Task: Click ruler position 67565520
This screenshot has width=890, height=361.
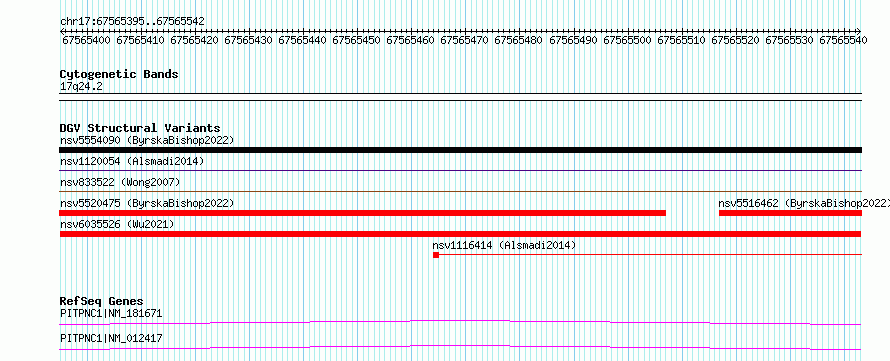Action: (736, 40)
